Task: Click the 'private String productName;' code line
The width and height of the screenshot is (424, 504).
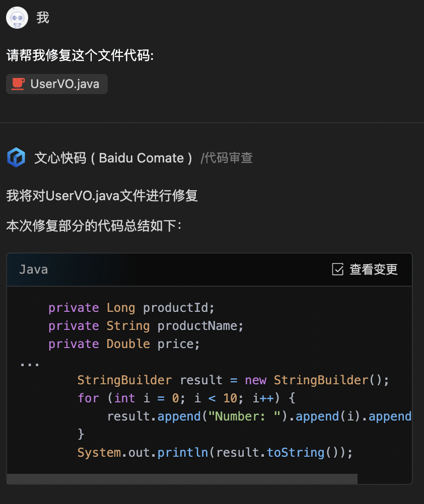Action: click(x=146, y=326)
